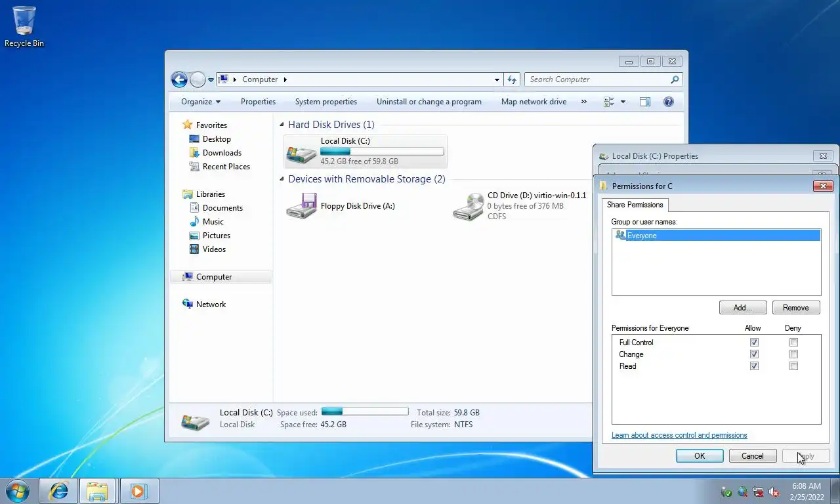Open the Windows Start button
Viewport: 840px width, 504px height.
[x=18, y=491]
